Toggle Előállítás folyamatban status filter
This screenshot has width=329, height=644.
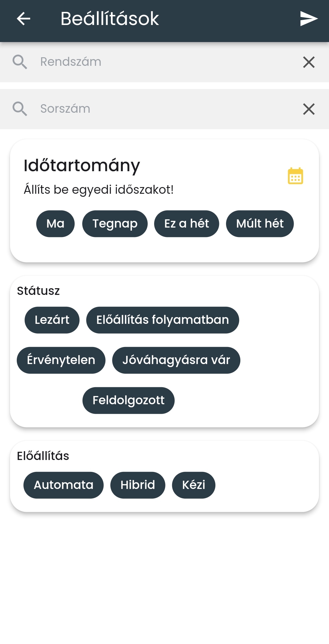click(162, 320)
